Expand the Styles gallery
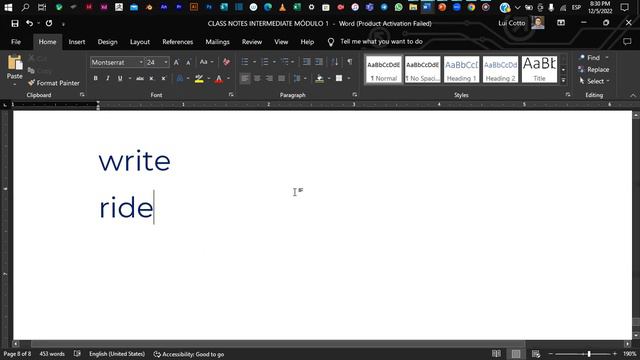This screenshot has width=640, height=360. [x=563, y=80]
